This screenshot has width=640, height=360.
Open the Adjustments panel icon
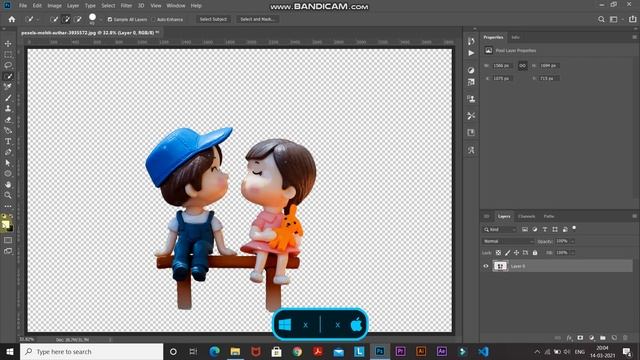coord(471,70)
